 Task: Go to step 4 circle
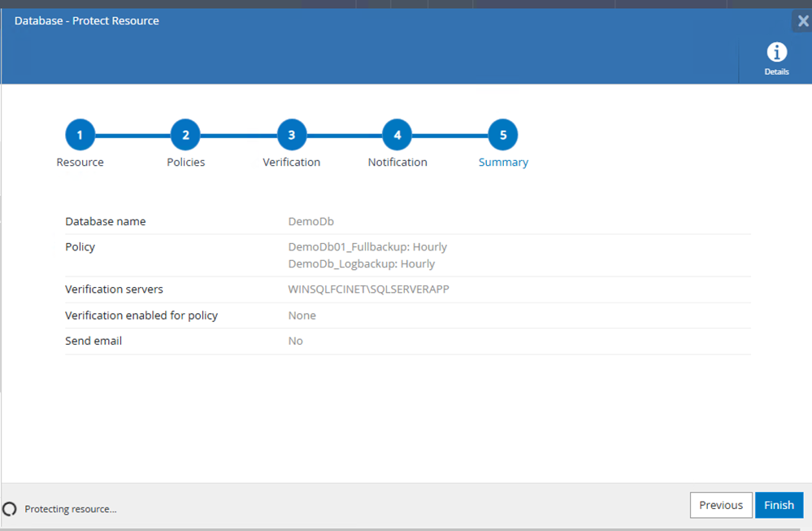coord(397,135)
